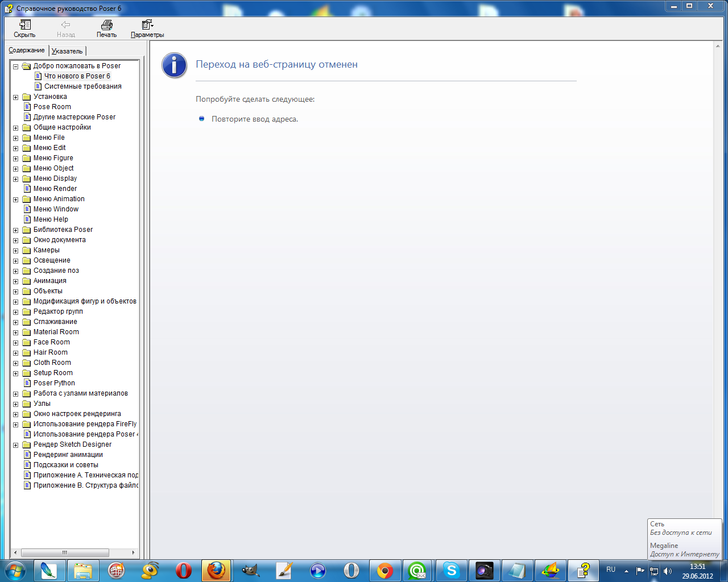The width and height of the screenshot is (728, 582).
Task: Open Windows Explorer from the taskbar
Action: click(x=82, y=570)
